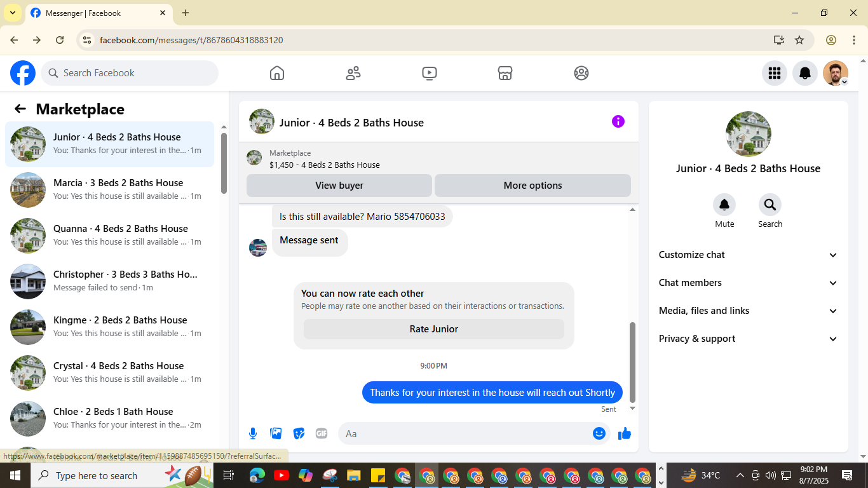Open the account profile picture menu
Screen dimensions: 868x488
836,73
